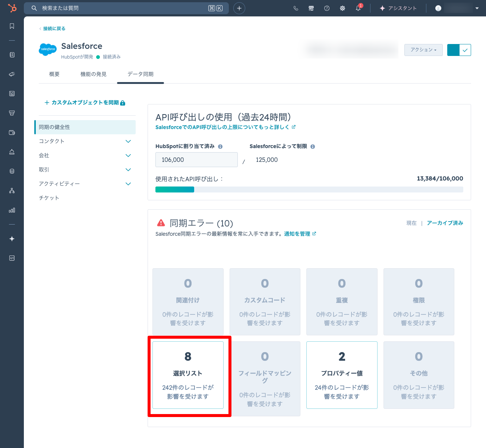
Task: Open the Marketplace icon in top bar
Action: point(311,8)
